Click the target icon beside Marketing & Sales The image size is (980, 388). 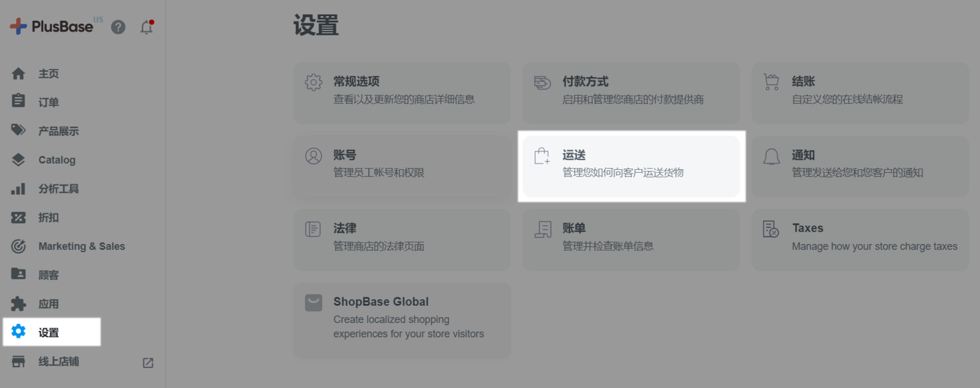pyautogui.click(x=18, y=246)
